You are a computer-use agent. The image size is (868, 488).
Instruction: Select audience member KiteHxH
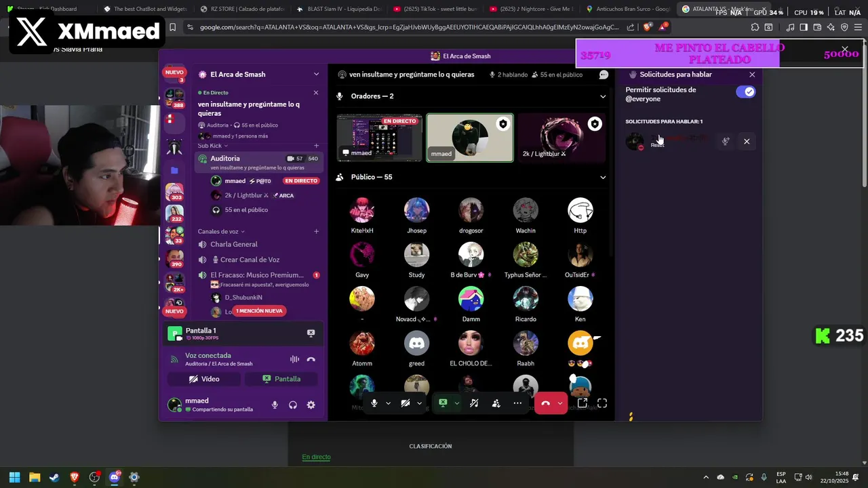click(362, 215)
